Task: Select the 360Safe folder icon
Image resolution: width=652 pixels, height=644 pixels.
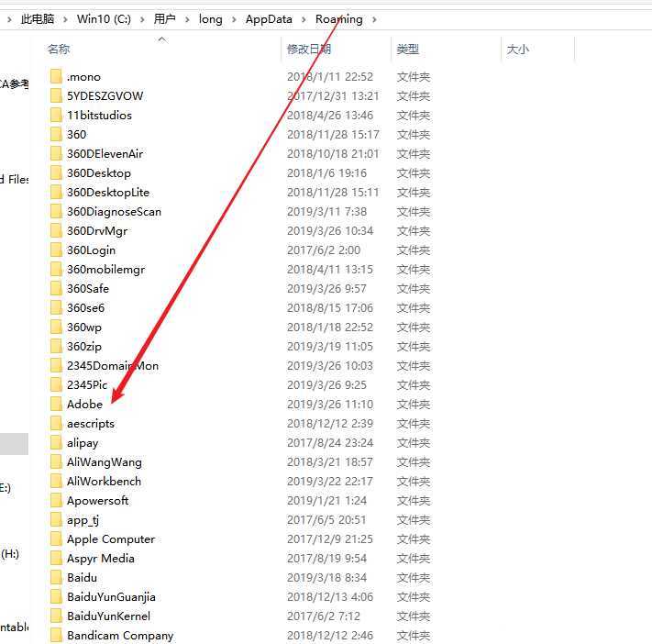Action: [55, 288]
